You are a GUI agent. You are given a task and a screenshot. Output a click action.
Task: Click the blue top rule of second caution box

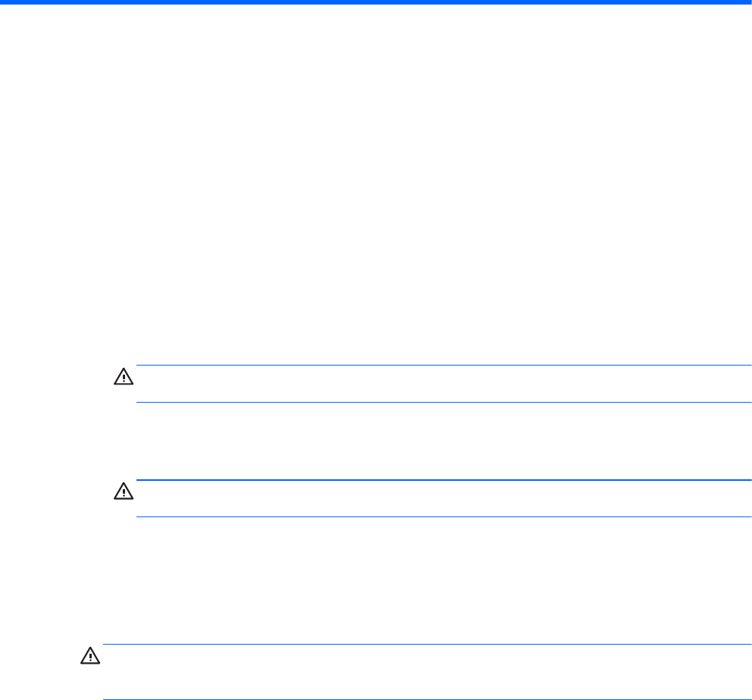click(x=438, y=480)
